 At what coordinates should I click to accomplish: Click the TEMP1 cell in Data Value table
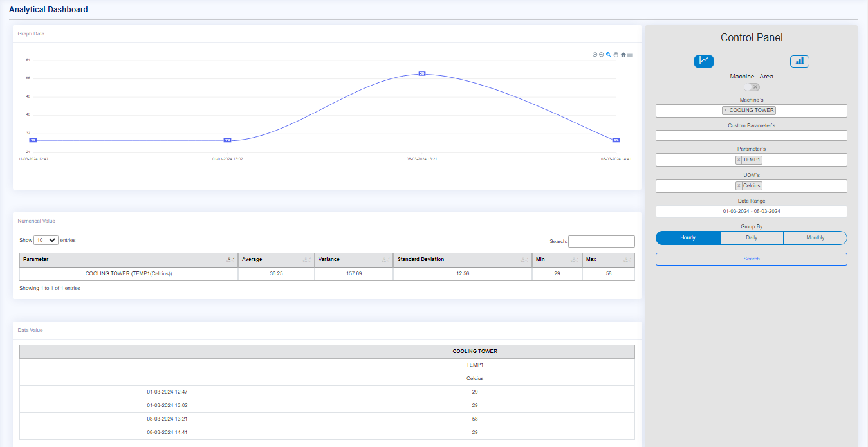pos(475,365)
